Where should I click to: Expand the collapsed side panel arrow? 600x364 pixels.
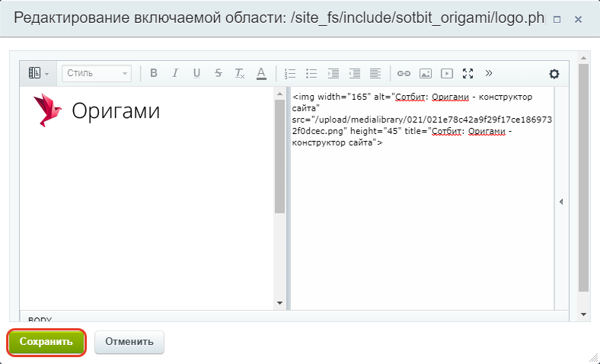click(561, 202)
